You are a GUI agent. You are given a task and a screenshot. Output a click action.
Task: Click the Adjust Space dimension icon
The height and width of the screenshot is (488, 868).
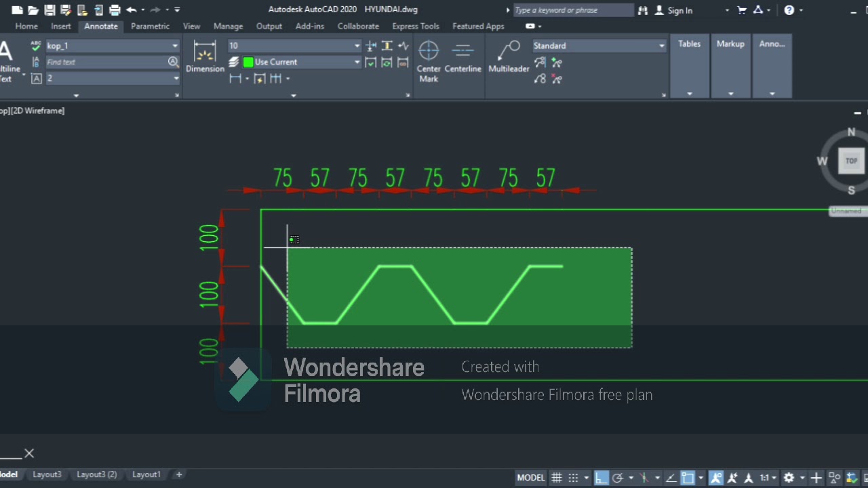point(387,45)
